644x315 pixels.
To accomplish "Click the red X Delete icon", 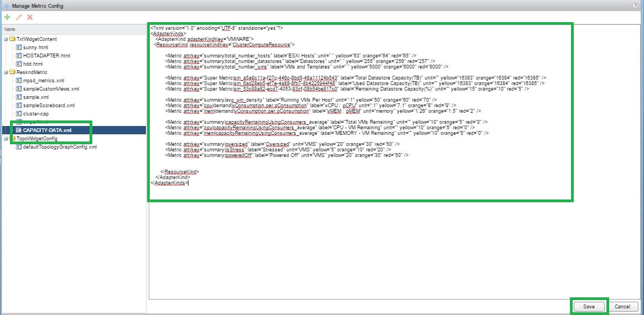I will tap(30, 17).
